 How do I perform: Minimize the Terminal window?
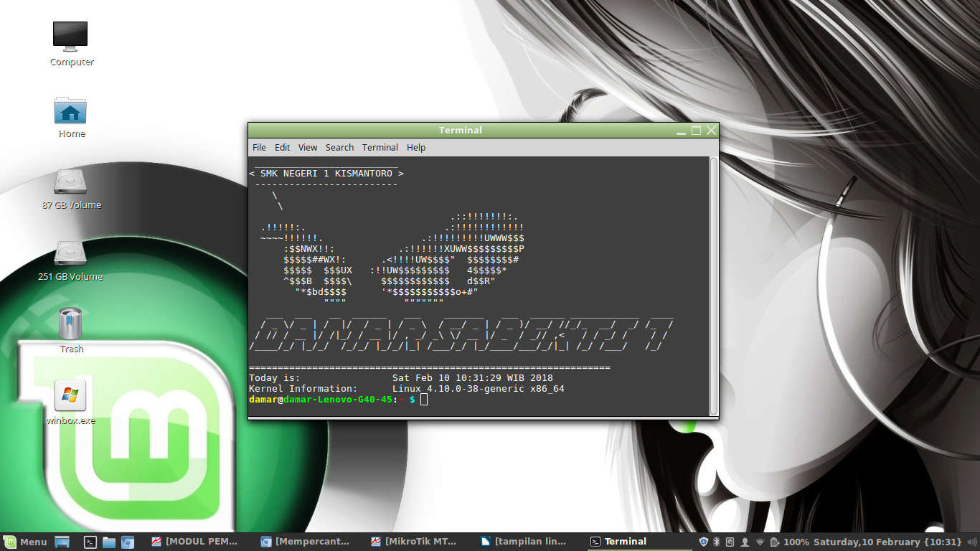tap(681, 131)
